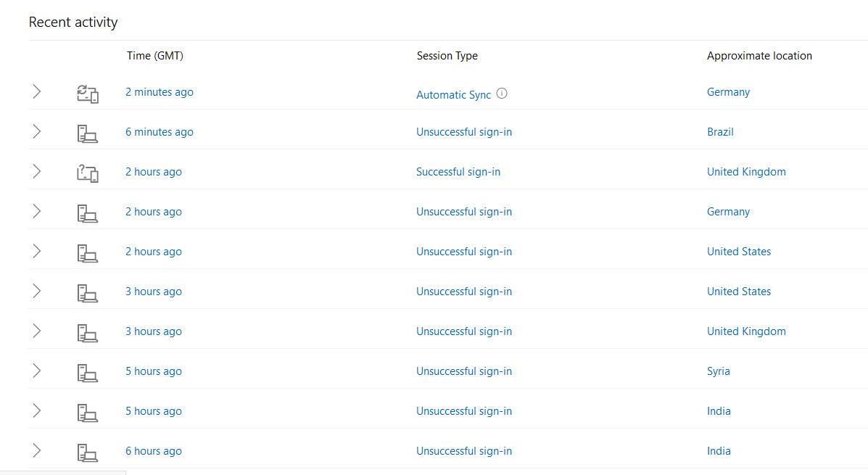Open the Automatic Sync session type link

(x=453, y=95)
